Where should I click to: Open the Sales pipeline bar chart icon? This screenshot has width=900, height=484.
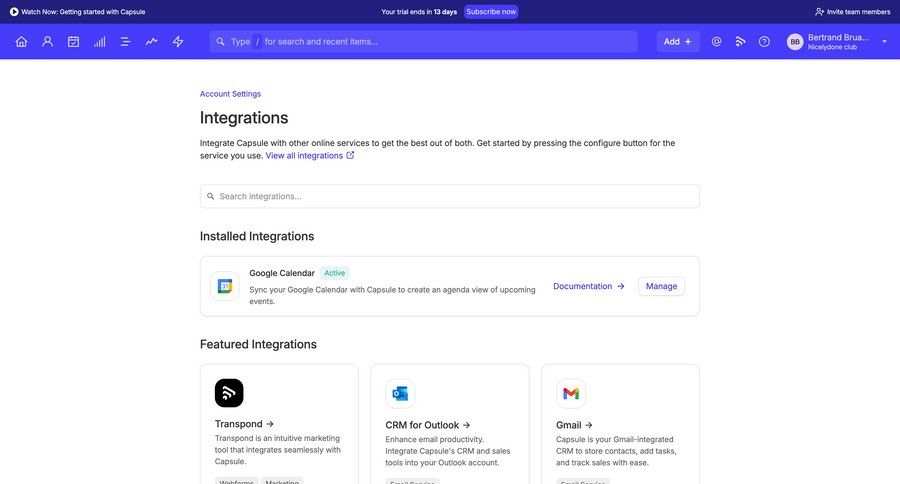coord(99,42)
